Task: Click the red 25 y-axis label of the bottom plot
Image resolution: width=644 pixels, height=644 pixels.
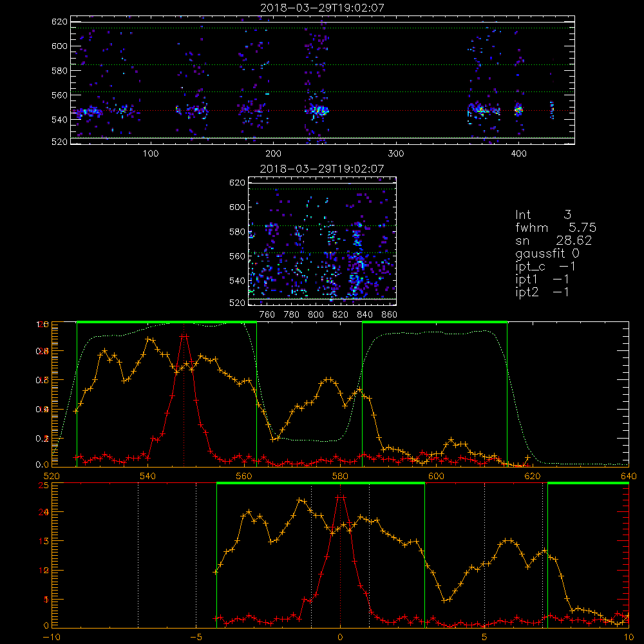Action: (44, 486)
